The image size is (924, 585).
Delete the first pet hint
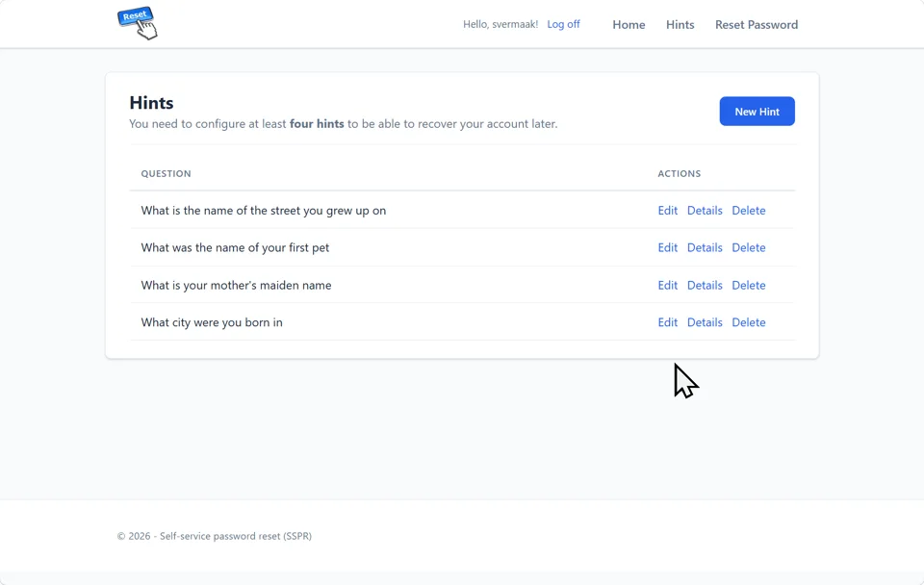pos(749,247)
